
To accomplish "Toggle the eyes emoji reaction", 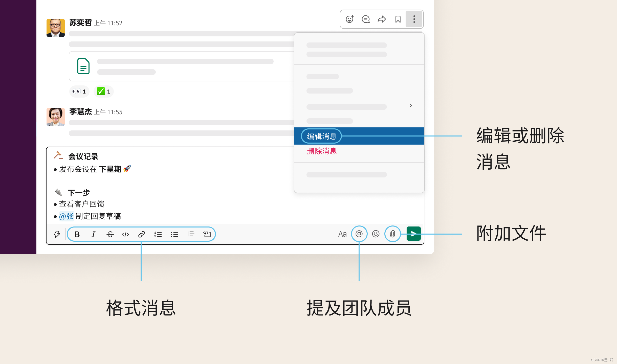I will coord(79,92).
